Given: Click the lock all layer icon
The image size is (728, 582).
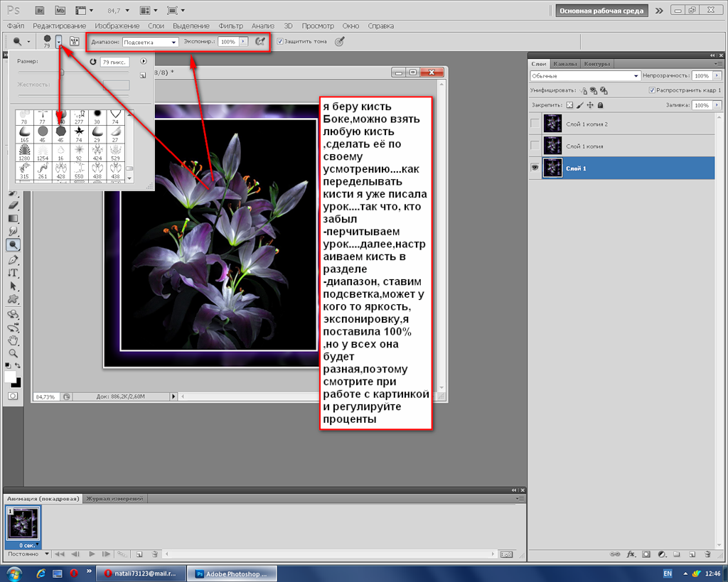Looking at the screenshot, I should tap(601, 105).
